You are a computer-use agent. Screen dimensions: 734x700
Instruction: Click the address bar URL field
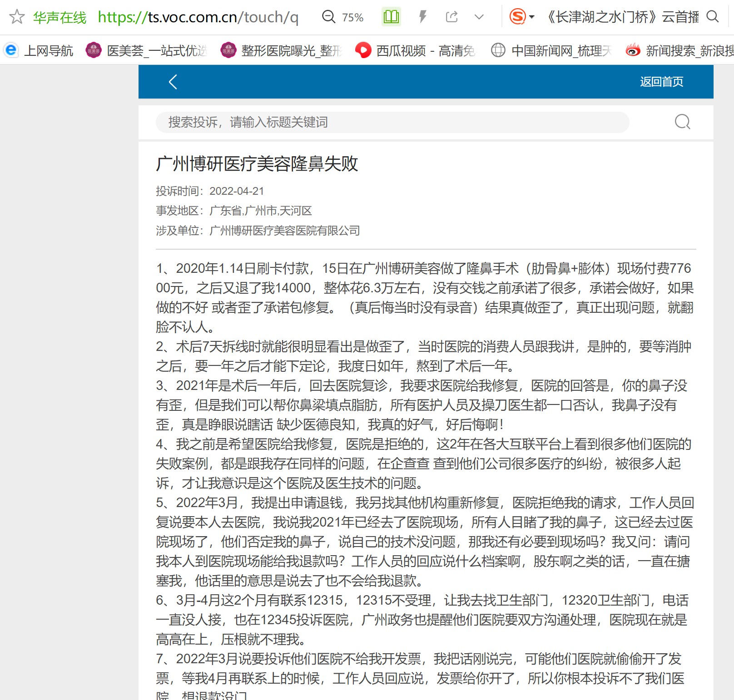tap(198, 17)
